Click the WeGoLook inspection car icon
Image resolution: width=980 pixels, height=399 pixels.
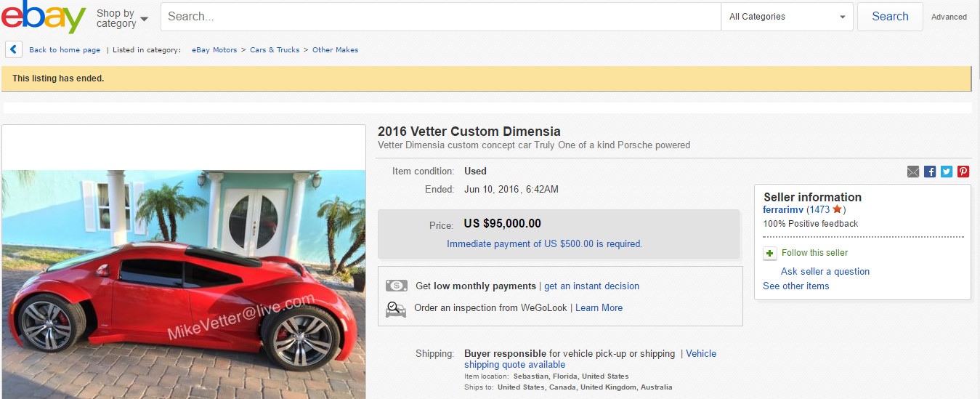(x=396, y=308)
